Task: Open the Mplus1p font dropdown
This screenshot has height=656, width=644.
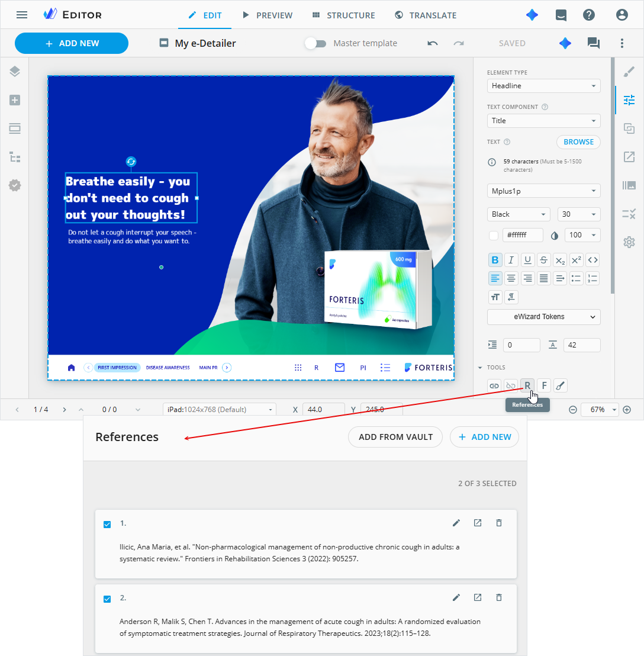Action: pos(543,191)
